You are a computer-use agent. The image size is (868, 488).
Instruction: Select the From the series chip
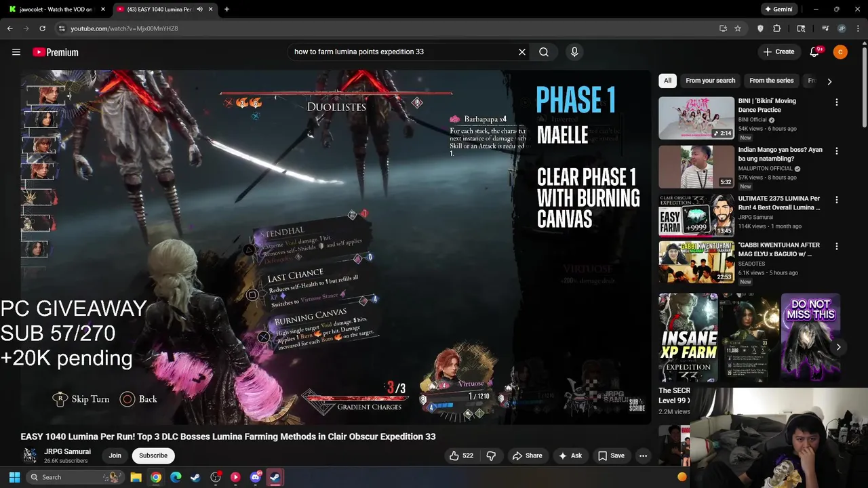click(x=771, y=81)
